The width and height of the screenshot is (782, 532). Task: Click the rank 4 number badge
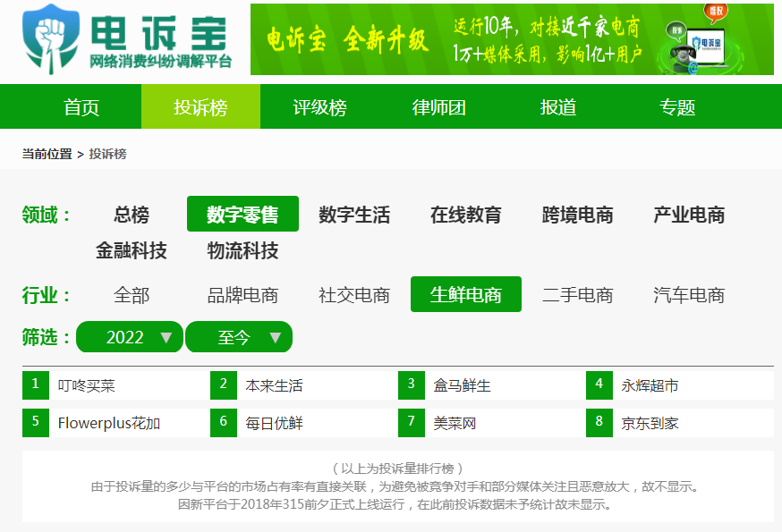pyautogui.click(x=599, y=384)
